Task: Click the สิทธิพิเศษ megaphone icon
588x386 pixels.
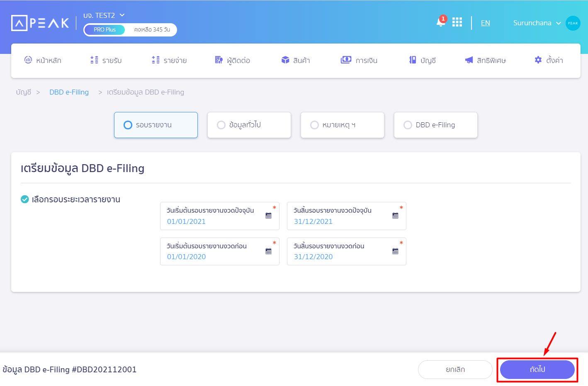Action: [x=469, y=60]
